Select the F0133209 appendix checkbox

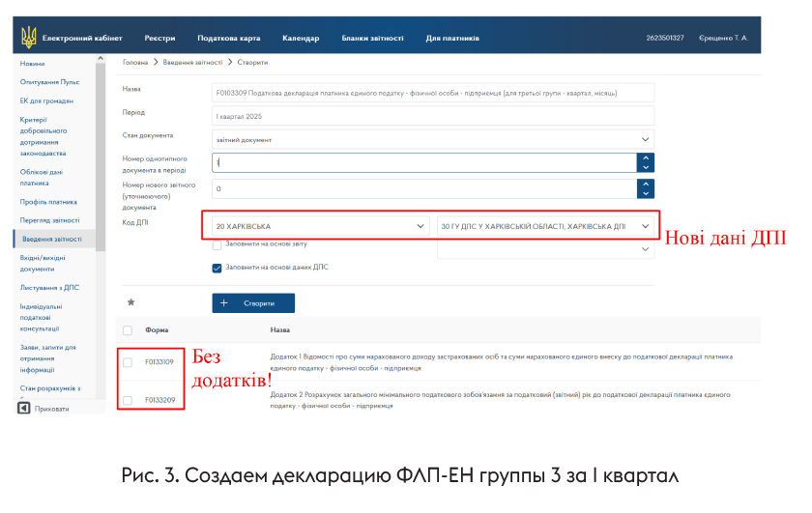pos(128,400)
